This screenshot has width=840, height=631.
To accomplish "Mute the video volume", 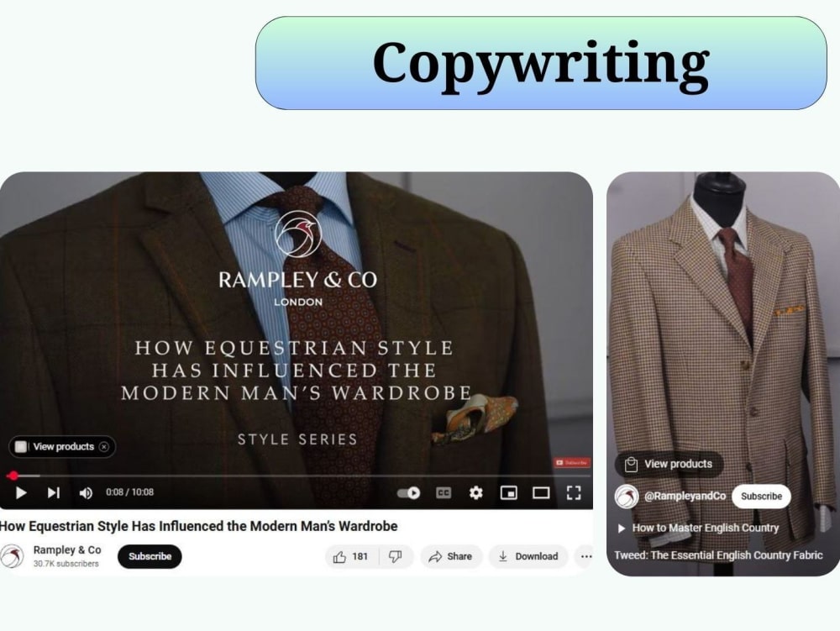I will 86,492.
